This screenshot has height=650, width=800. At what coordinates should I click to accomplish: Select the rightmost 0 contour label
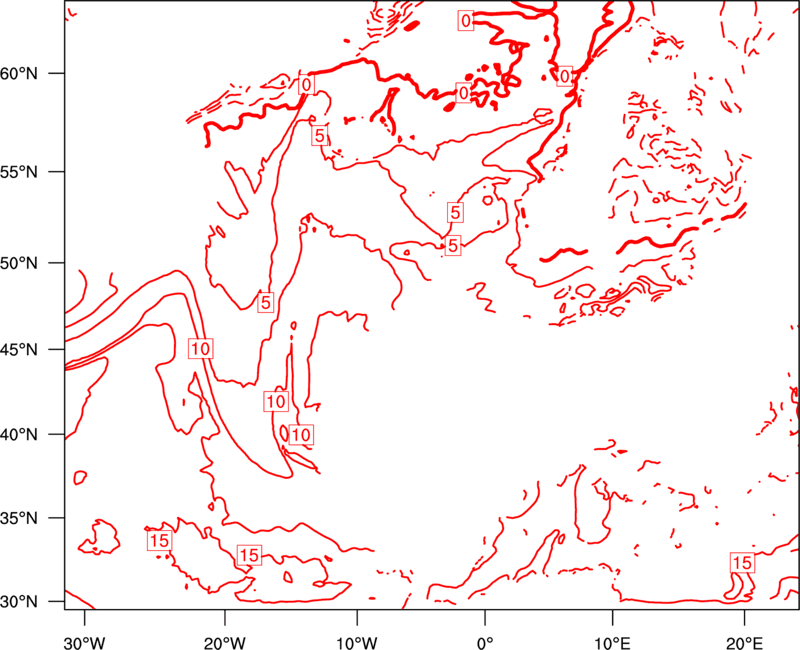565,76
